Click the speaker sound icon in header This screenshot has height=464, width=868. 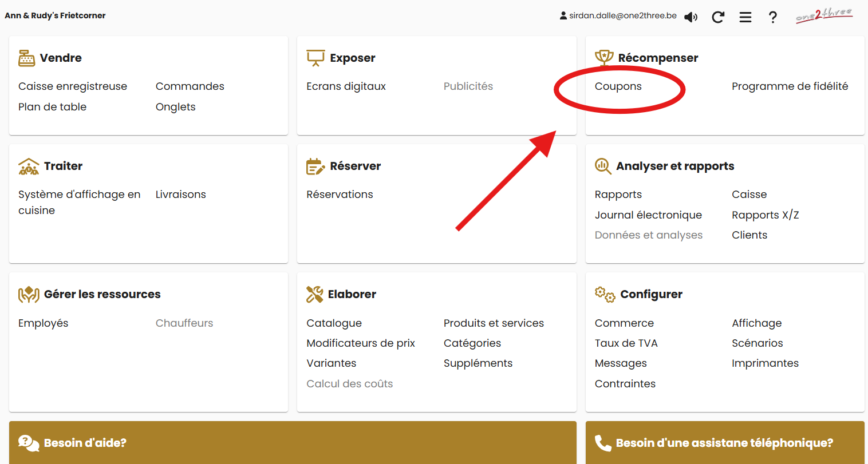point(691,17)
